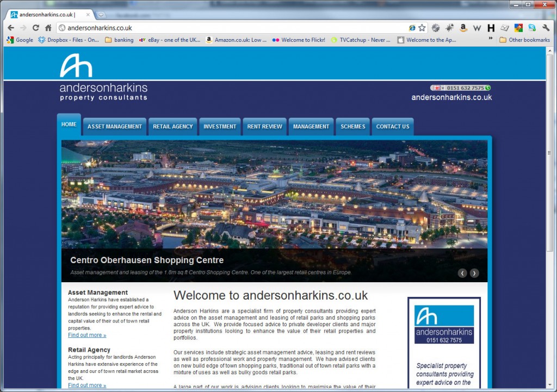
Task: Open the wrench settings menu
Action: click(x=546, y=28)
